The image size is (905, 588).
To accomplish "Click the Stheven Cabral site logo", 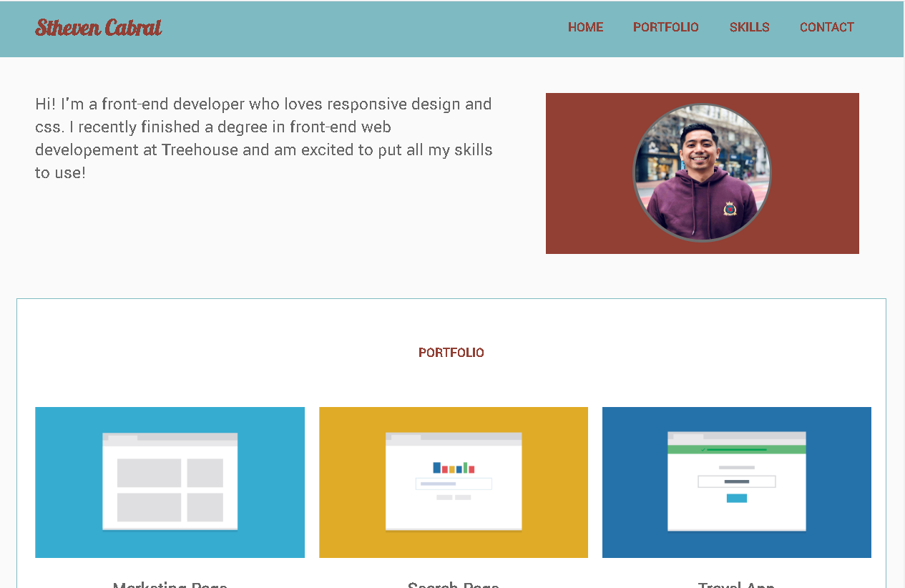I will (99, 28).
